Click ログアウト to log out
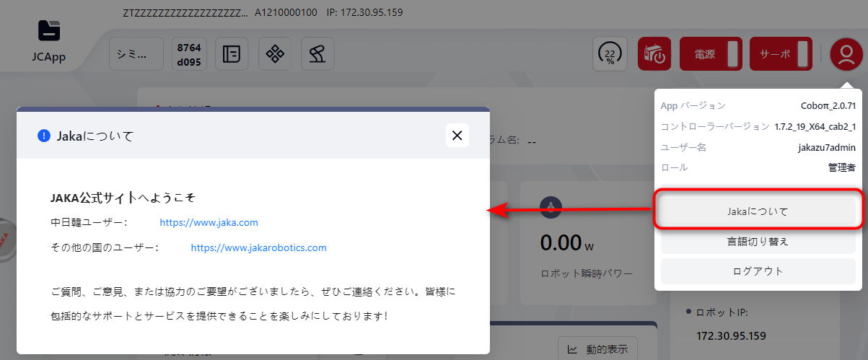The width and height of the screenshot is (868, 360). (x=758, y=271)
